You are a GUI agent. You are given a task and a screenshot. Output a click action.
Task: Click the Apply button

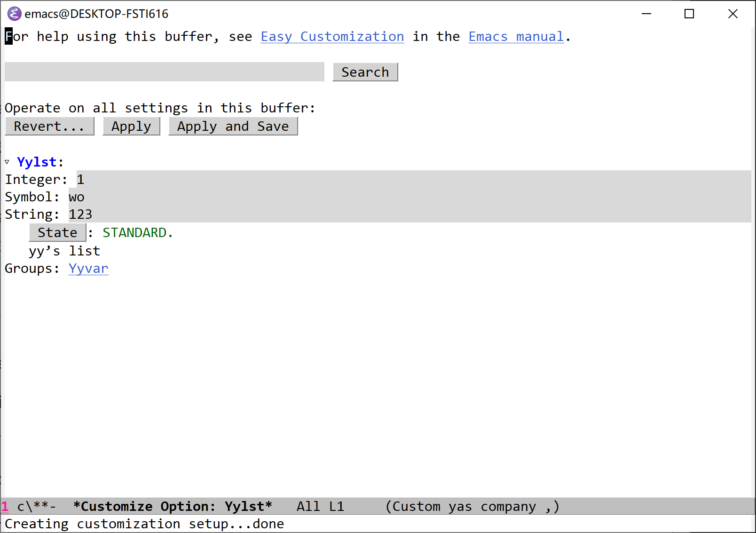tap(131, 127)
